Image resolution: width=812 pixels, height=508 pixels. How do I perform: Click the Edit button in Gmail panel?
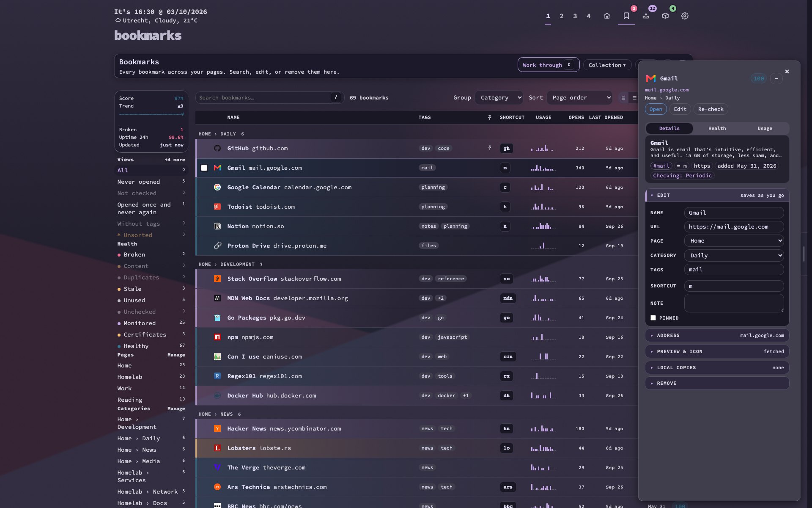tap(680, 109)
